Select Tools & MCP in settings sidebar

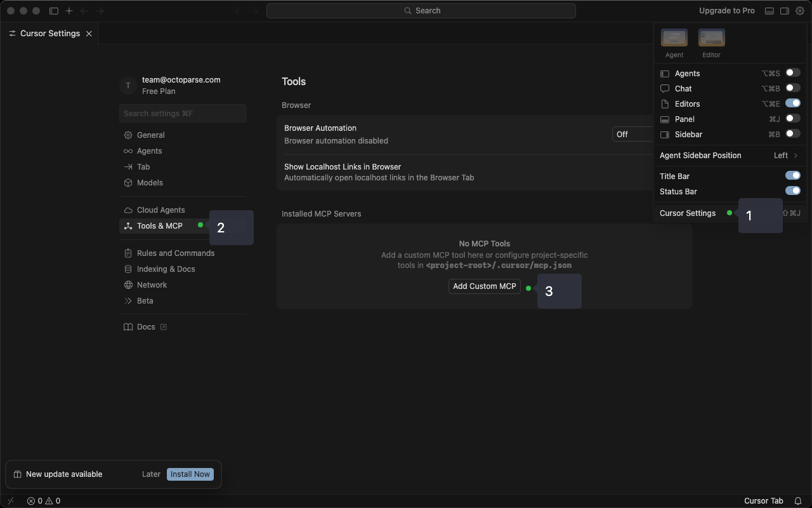click(164, 226)
